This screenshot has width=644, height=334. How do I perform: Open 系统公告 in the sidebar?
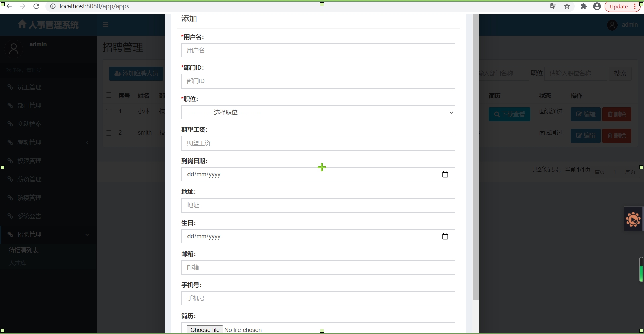[29, 216]
